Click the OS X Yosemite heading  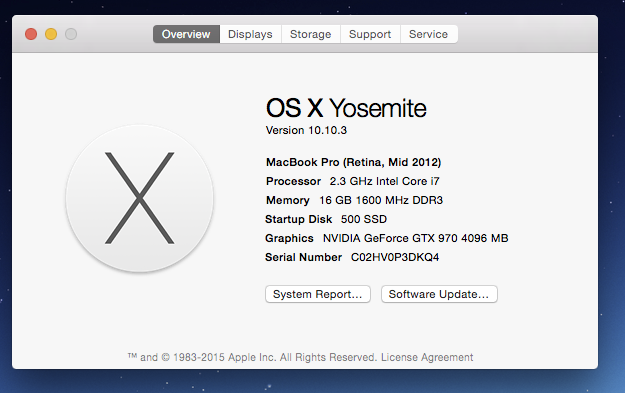tap(346, 108)
